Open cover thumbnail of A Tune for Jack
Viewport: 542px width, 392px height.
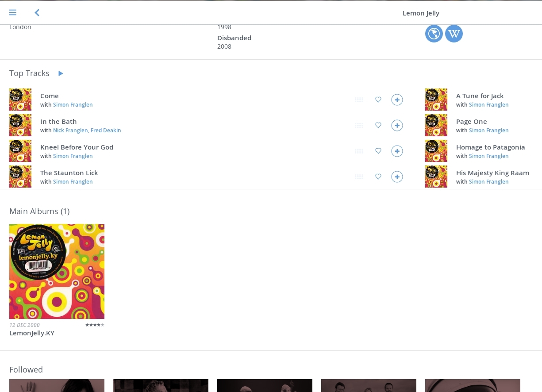coord(436,100)
